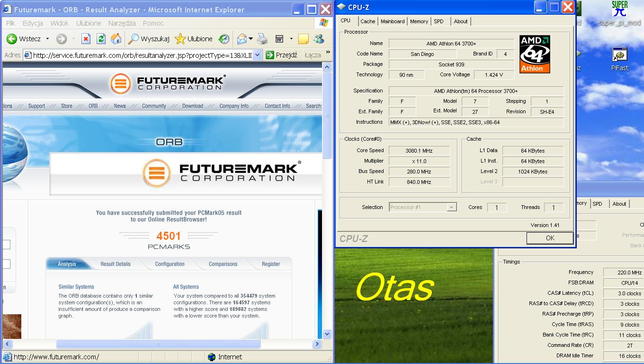The height and width of the screenshot is (364, 644).
Task: Open the Mail toolbar icon
Action: (242, 39)
